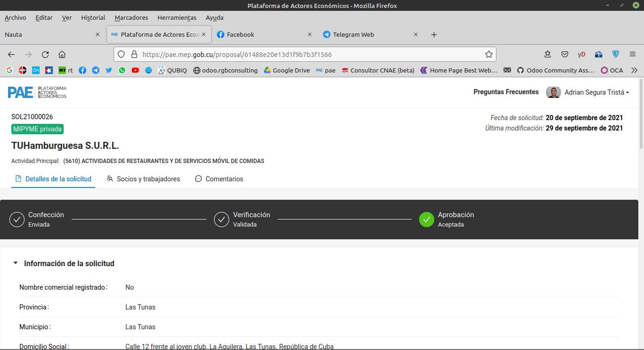Collapse the Información de la solicitud section
The image size is (644, 350).
tap(16, 264)
